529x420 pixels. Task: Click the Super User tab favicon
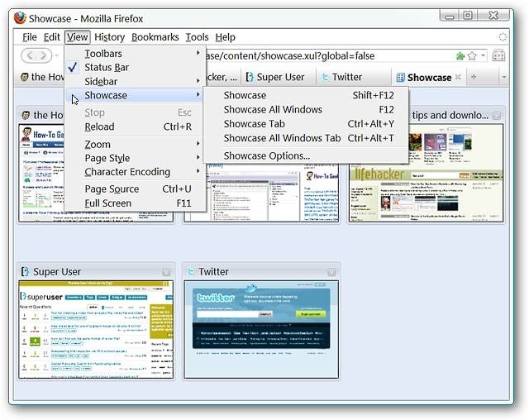point(250,77)
